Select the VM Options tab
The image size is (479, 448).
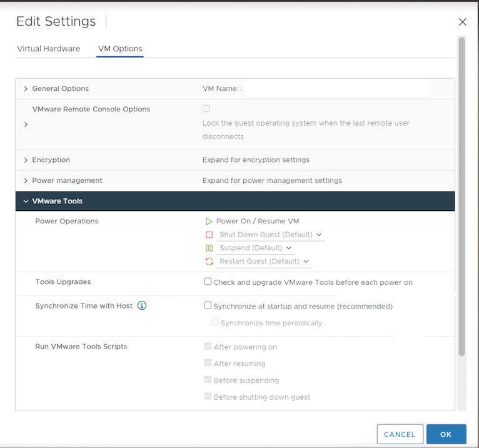[120, 49]
